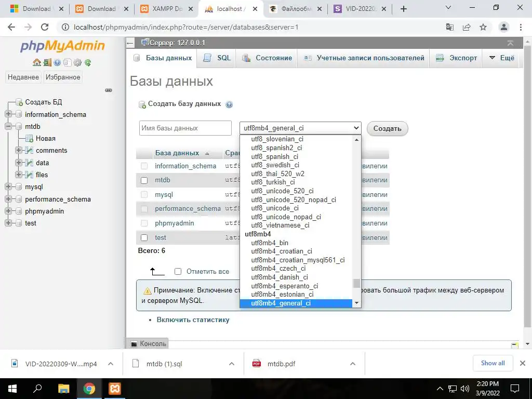Click Создать БД in navigation tree
Viewport: 532px width, 399px height.
pyautogui.click(x=44, y=102)
